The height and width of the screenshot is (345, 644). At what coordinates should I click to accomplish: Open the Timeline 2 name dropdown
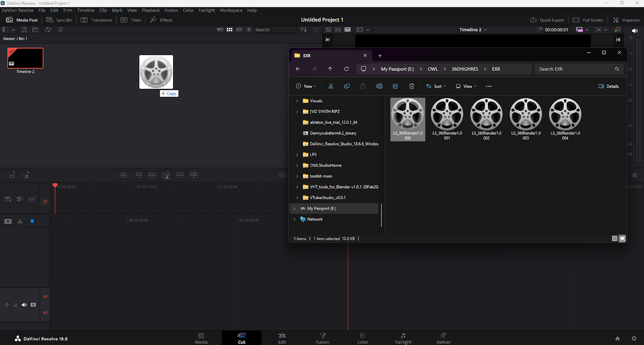[473, 30]
